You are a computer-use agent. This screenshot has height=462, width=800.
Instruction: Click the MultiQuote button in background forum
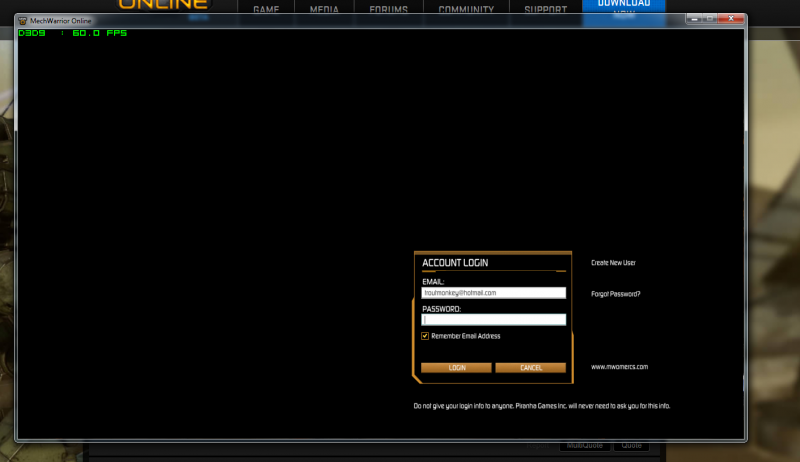click(x=585, y=446)
